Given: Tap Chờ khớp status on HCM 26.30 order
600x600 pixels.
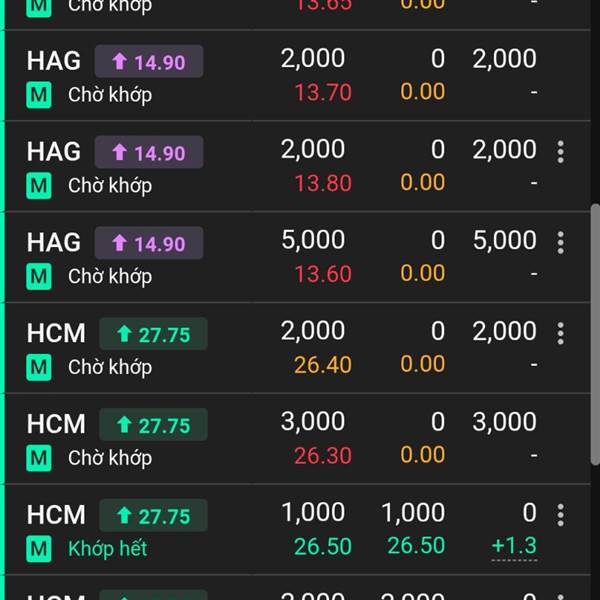Looking at the screenshot, I should click(x=110, y=457).
